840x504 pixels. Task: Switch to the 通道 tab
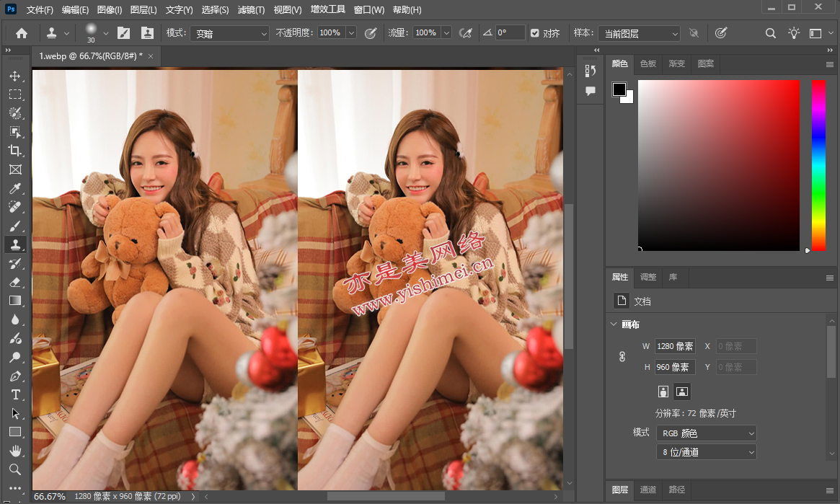648,490
